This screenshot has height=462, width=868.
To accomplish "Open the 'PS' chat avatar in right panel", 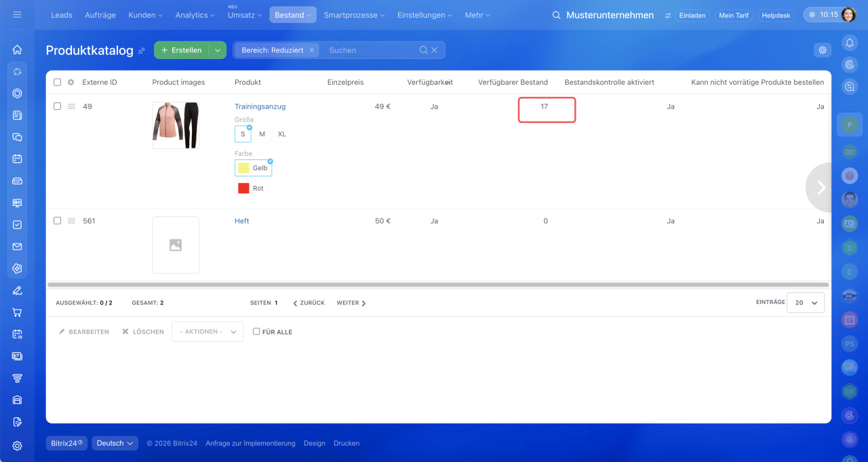I will (850, 344).
